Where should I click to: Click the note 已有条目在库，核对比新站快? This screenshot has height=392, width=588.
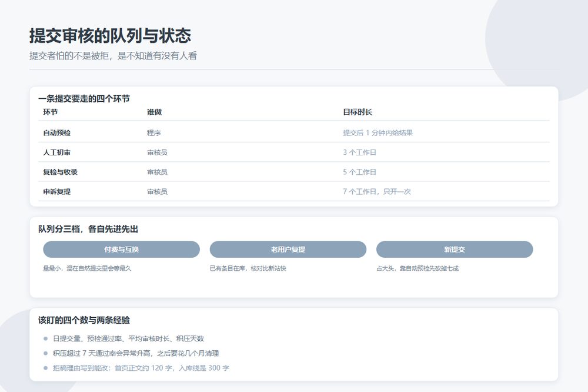click(248, 268)
